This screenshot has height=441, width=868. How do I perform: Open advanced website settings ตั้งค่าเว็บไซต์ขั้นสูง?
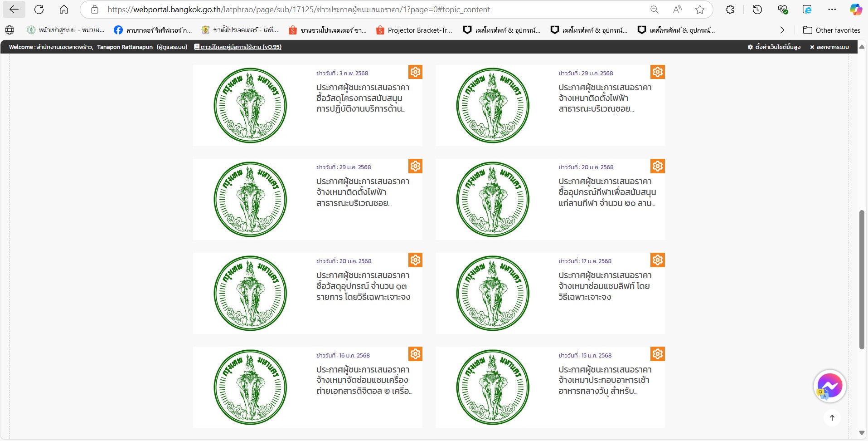(774, 47)
